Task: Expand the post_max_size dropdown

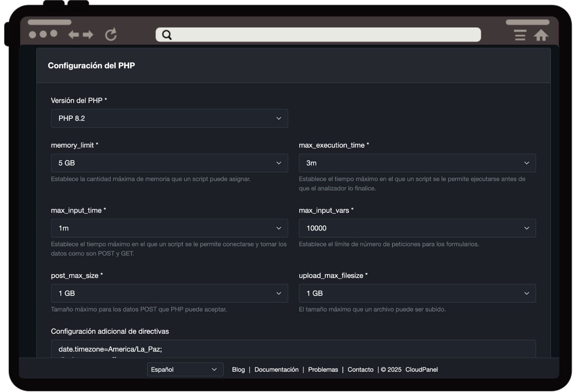Action: pos(169,293)
